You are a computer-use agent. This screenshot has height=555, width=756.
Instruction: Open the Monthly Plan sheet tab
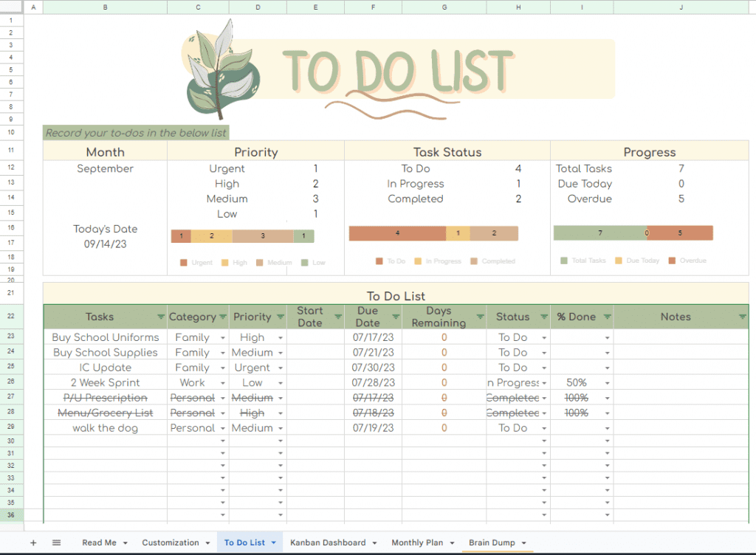[417, 543]
